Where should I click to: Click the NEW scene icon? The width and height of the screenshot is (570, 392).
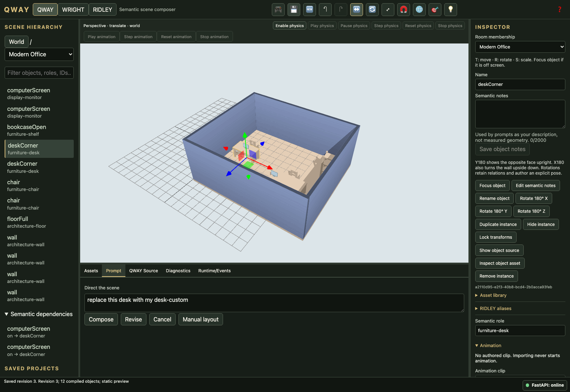click(x=310, y=10)
